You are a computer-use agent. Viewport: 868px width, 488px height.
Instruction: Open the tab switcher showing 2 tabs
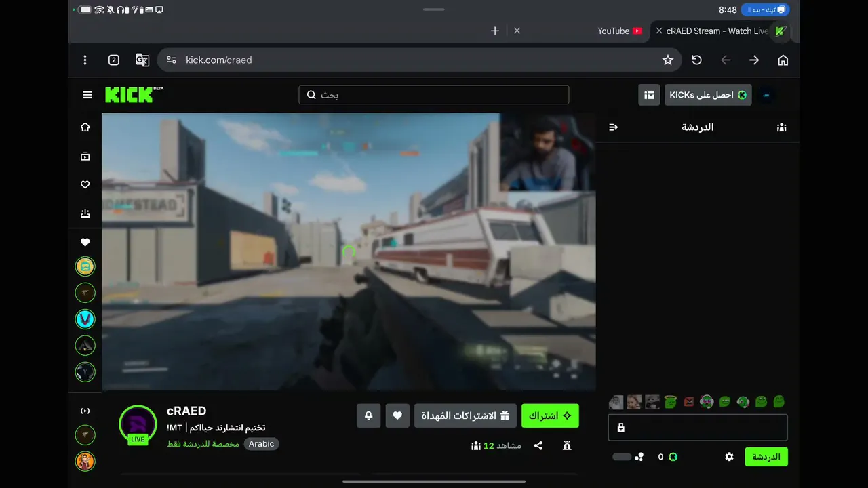click(114, 60)
